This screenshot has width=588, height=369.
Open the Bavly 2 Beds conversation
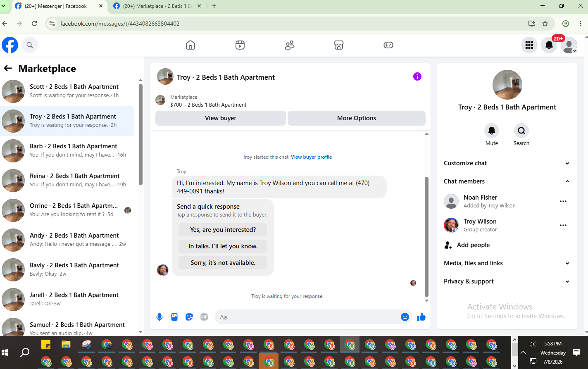tap(68, 270)
